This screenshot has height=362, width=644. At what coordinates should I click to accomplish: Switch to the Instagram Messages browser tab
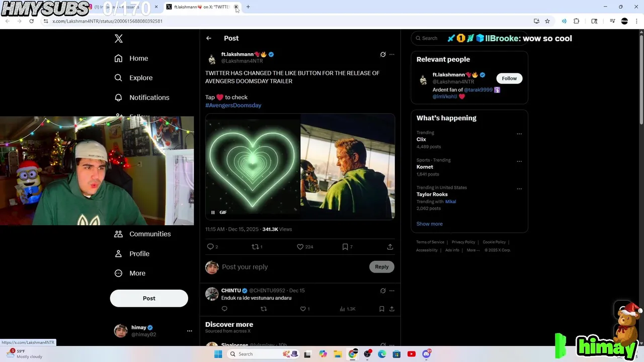(x=123, y=7)
